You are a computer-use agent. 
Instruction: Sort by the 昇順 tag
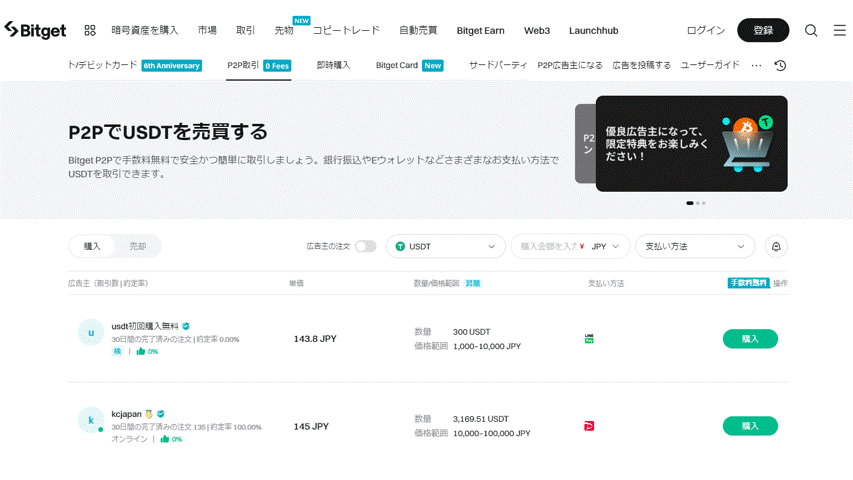coord(473,283)
